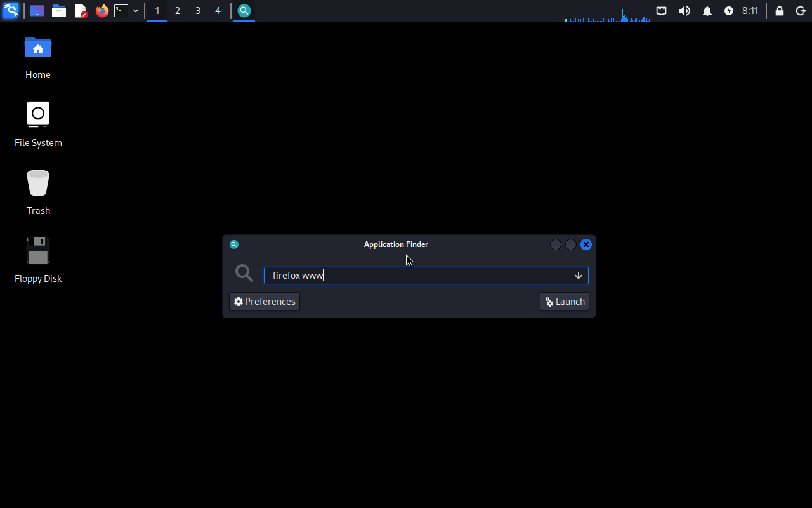Open the volume control icon
The image size is (812, 508).
[x=684, y=11]
